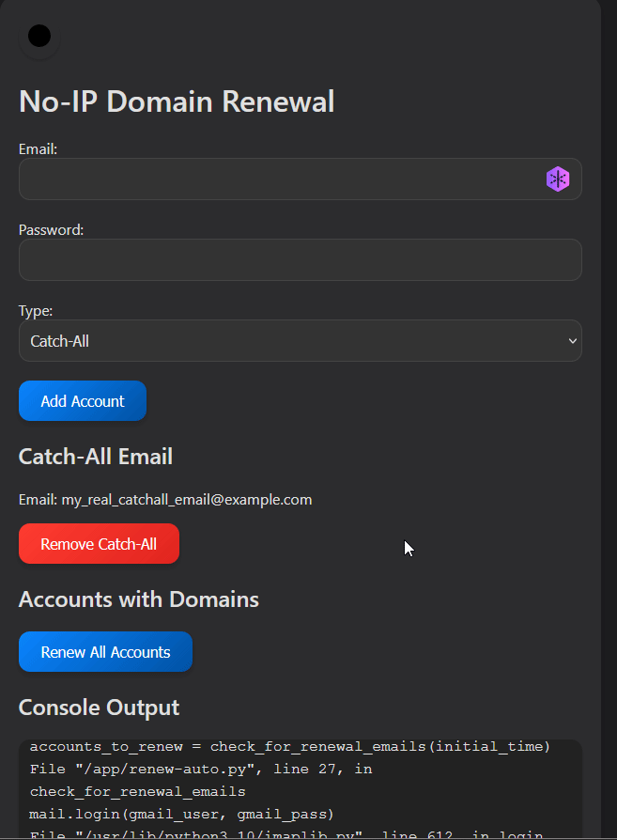Click the Accounts with Domains heading
Viewport: 617px width, 840px height.
(139, 599)
